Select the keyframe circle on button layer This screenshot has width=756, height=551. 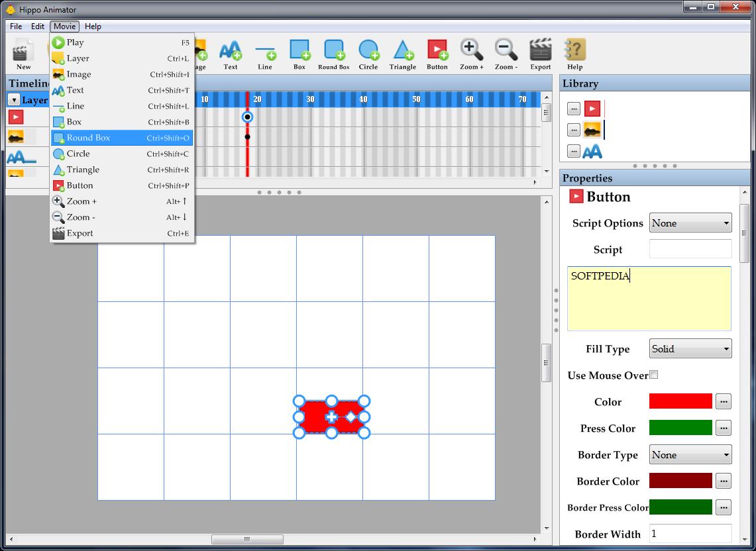(x=247, y=117)
